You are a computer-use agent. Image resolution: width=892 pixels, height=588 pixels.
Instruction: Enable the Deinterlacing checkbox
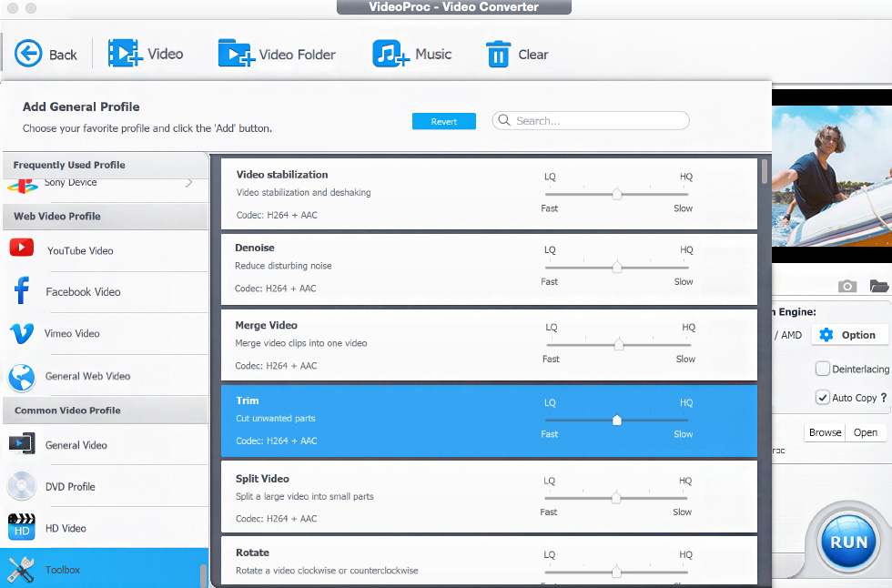coord(823,369)
